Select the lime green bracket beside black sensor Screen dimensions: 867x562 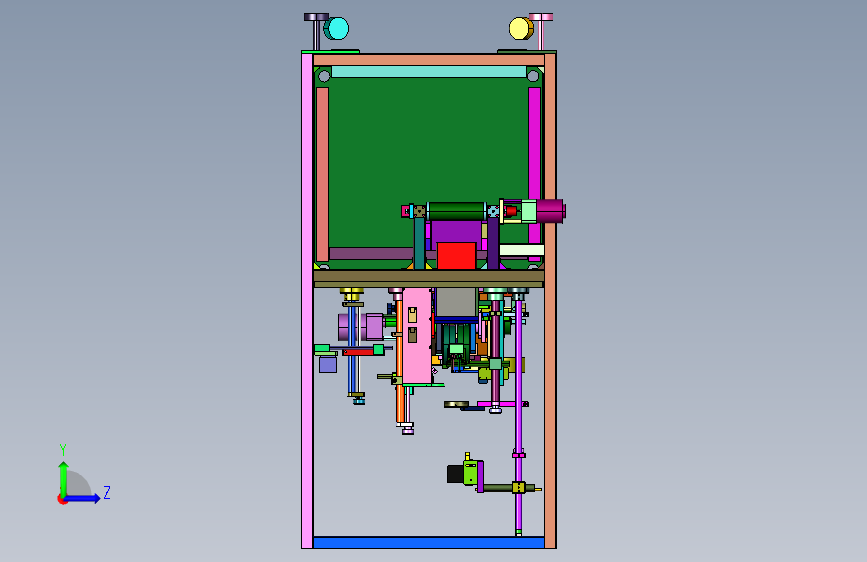coord(471,473)
